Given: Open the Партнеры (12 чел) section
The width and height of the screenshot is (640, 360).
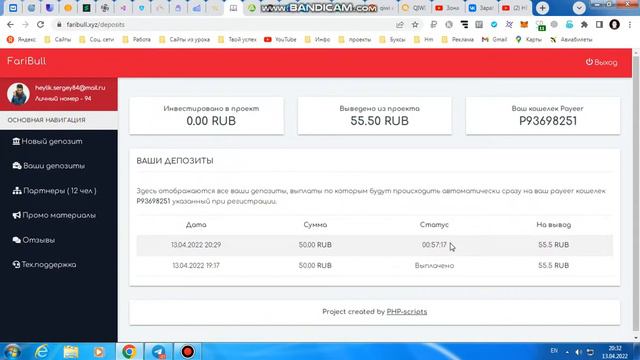Looking at the screenshot, I should click(x=54, y=191).
